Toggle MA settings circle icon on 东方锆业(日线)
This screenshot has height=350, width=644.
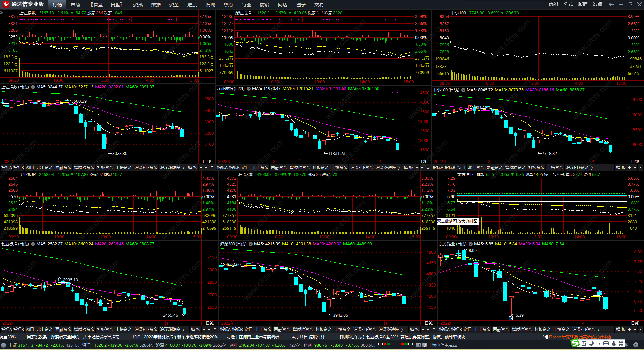click(471, 244)
